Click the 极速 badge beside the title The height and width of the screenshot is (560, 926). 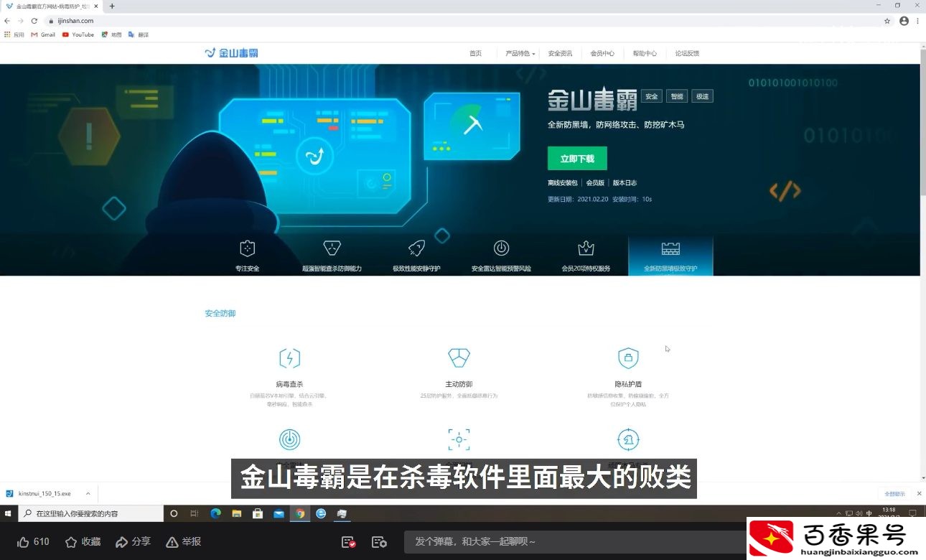click(x=702, y=97)
